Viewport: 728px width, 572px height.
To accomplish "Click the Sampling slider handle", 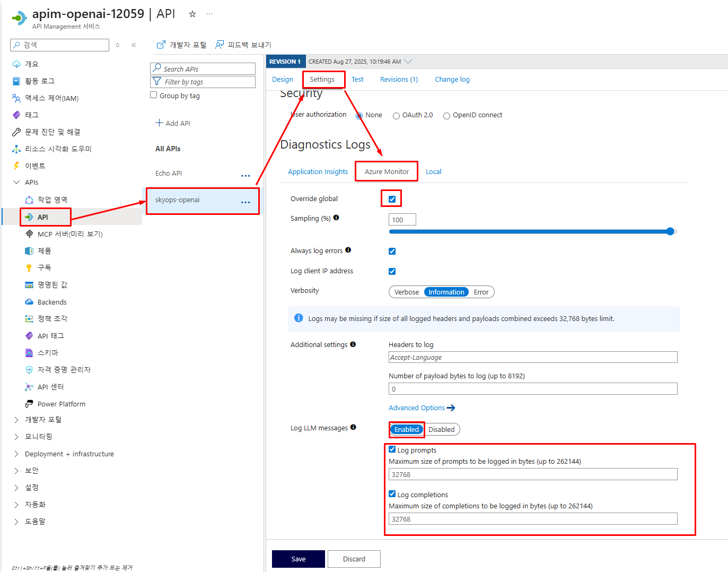I will pos(670,231).
